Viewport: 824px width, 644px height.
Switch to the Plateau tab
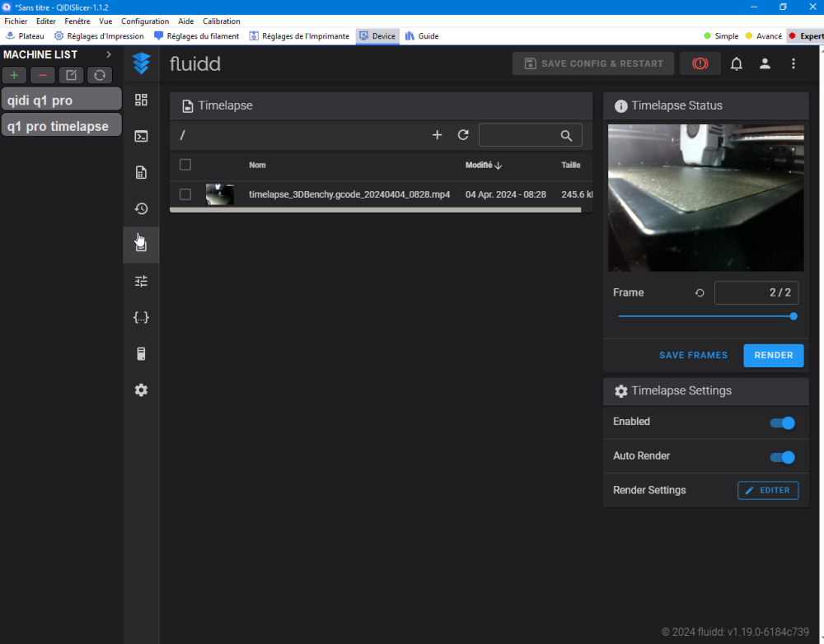25,35
